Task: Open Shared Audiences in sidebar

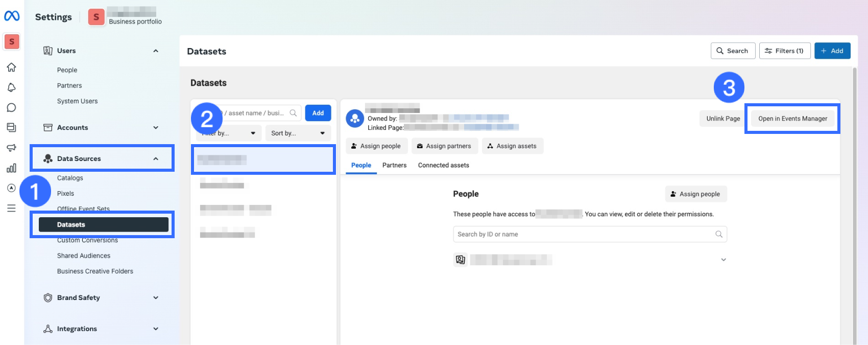Action: [x=84, y=256]
